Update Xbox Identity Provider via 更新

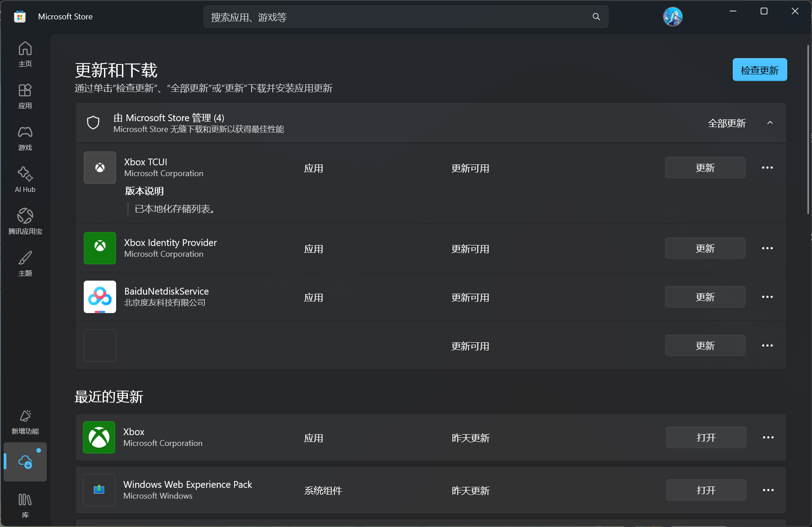pyautogui.click(x=705, y=248)
